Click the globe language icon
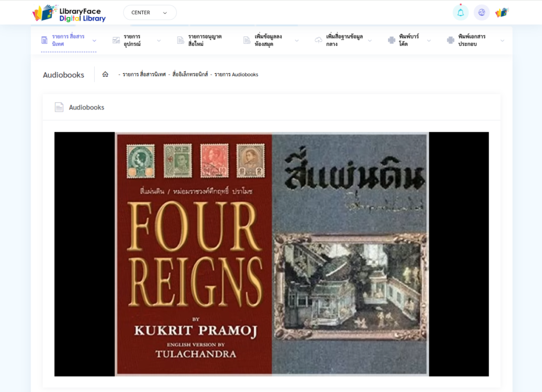 click(481, 13)
